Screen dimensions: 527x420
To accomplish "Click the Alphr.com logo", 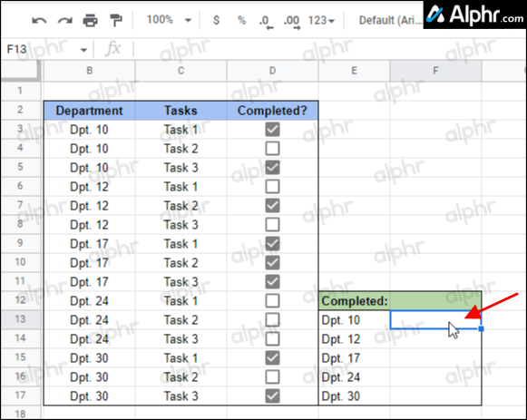I will [x=474, y=15].
